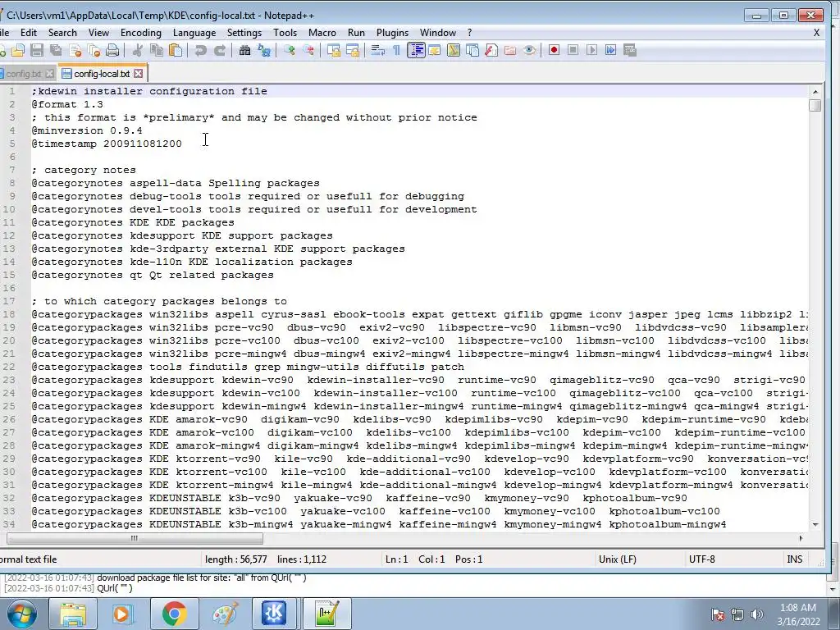Open Google Chrome from the taskbar
This screenshot has height=630, width=840.
pyautogui.click(x=174, y=614)
